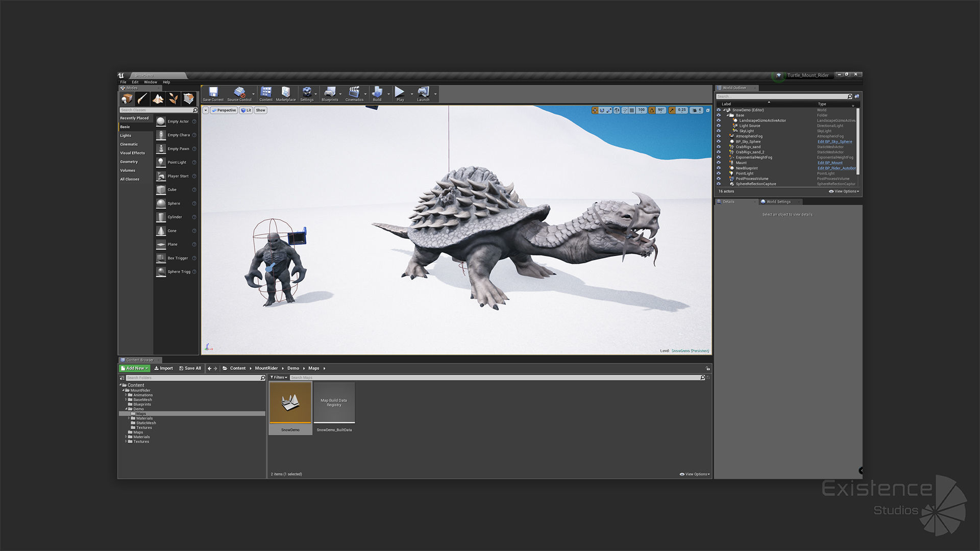
Task: Collapse the Base folder in World Outliner
Action: click(x=728, y=115)
